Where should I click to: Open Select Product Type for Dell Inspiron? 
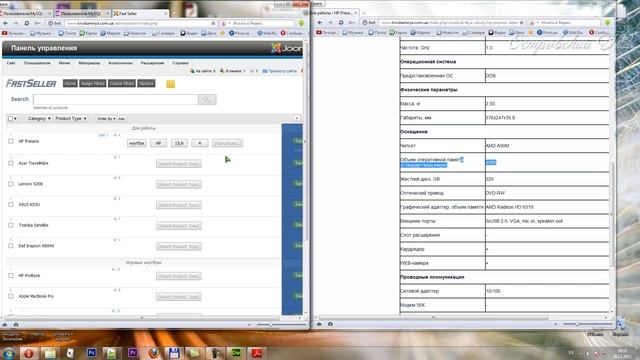179,247
